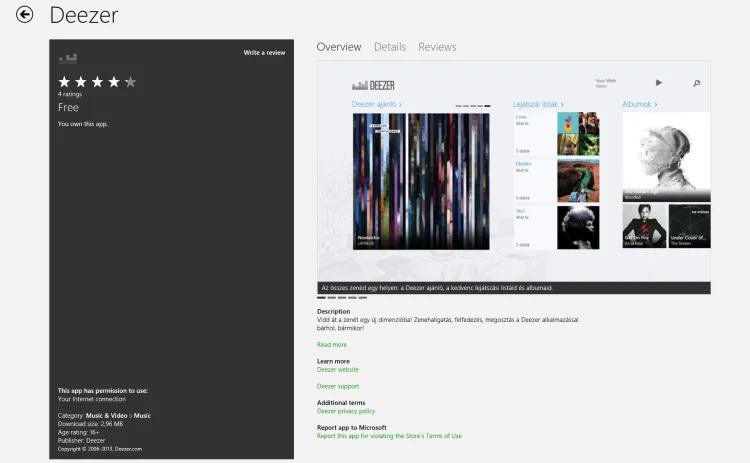Click the third rating star
Image resolution: width=750 pixels, height=463 pixels.
[97, 82]
